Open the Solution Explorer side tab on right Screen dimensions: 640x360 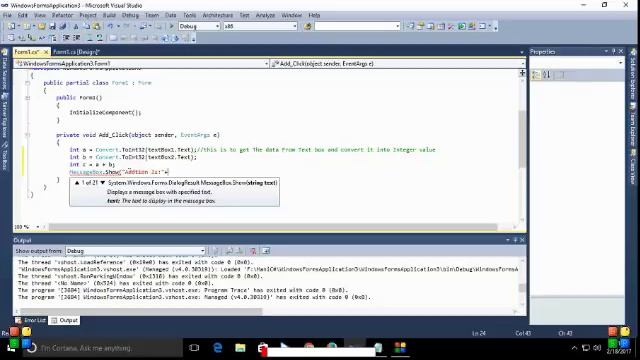633,75
